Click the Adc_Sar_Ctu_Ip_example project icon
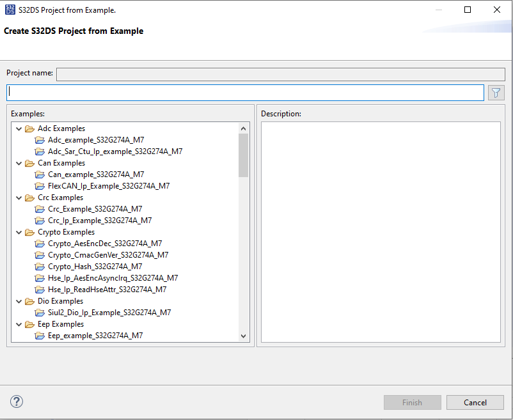The image size is (513, 420). click(40, 152)
